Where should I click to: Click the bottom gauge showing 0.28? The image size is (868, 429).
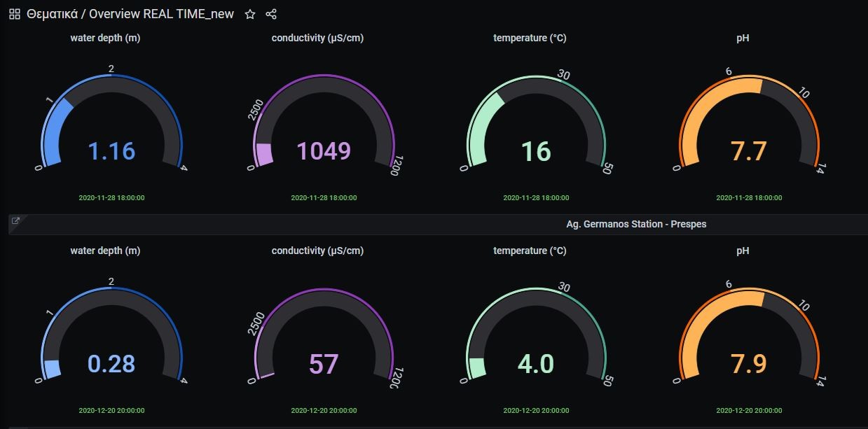pyautogui.click(x=110, y=364)
